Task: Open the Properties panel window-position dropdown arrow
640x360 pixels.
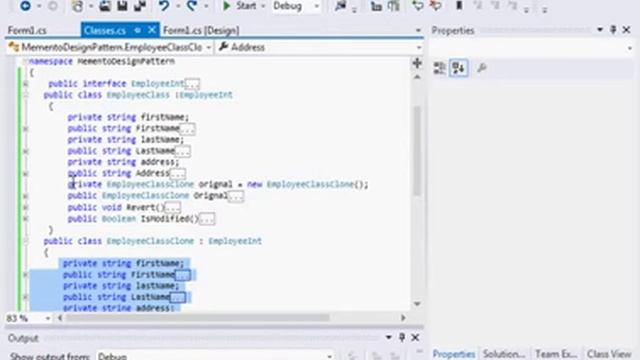Action: pos(600,30)
